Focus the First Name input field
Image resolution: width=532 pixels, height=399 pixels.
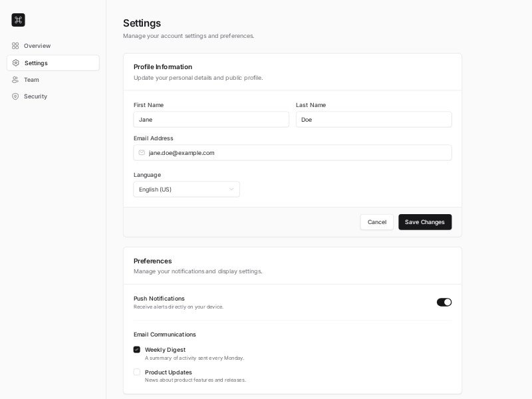pos(211,120)
